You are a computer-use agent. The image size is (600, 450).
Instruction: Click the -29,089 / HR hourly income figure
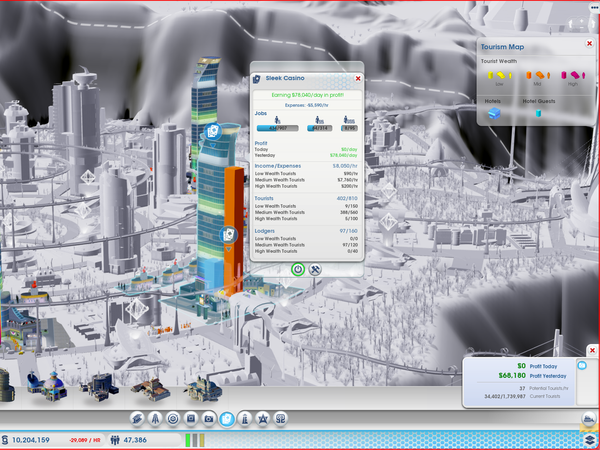coord(85,440)
